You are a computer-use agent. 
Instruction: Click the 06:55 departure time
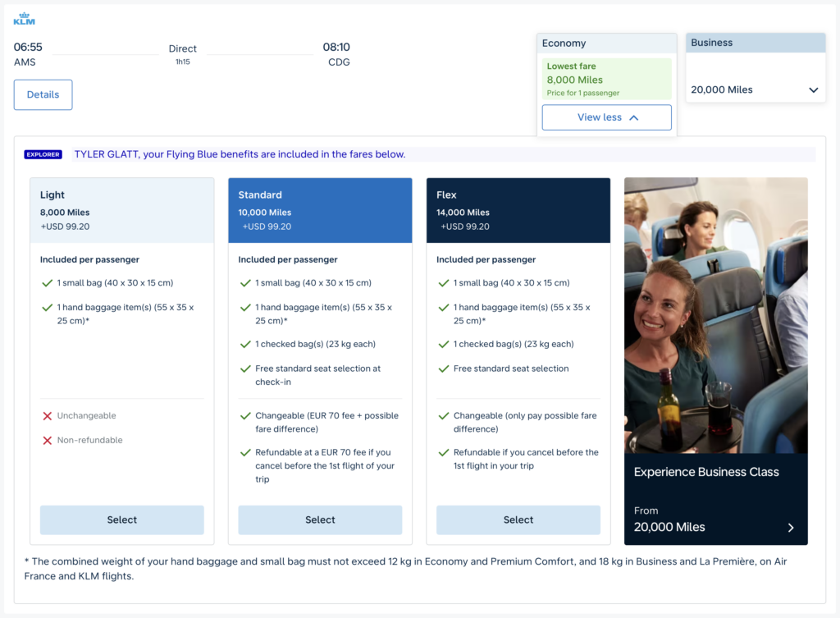click(x=28, y=47)
